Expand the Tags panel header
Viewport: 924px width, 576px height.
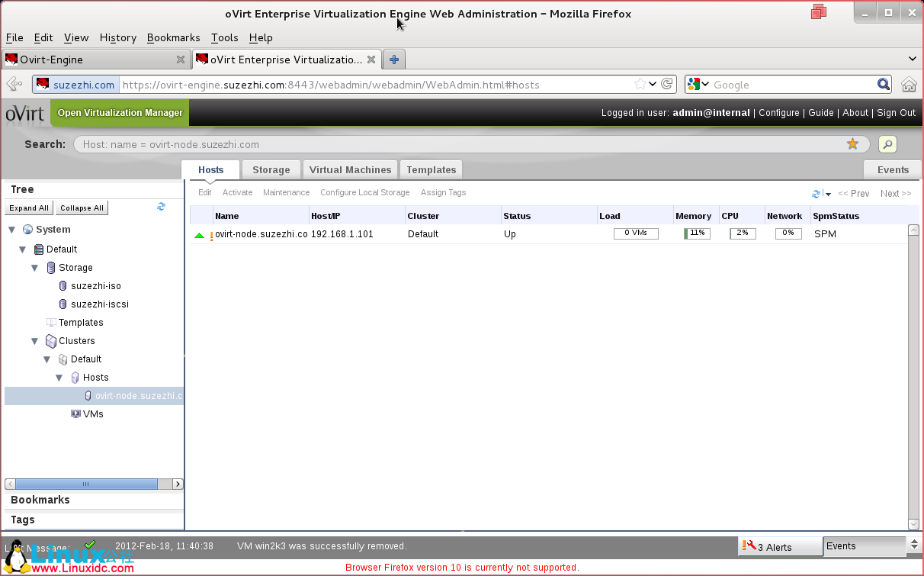(x=92, y=520)
